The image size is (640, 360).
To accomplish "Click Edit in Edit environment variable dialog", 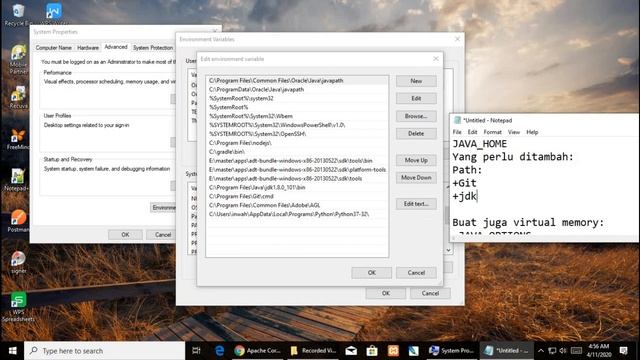I will 416,98.
